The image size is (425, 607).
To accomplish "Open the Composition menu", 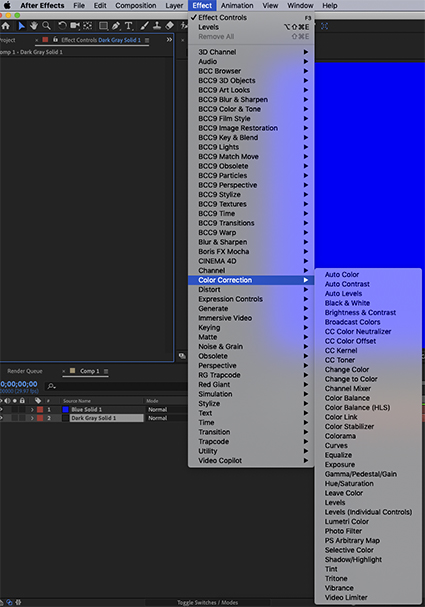I will [x=135, y=5].
